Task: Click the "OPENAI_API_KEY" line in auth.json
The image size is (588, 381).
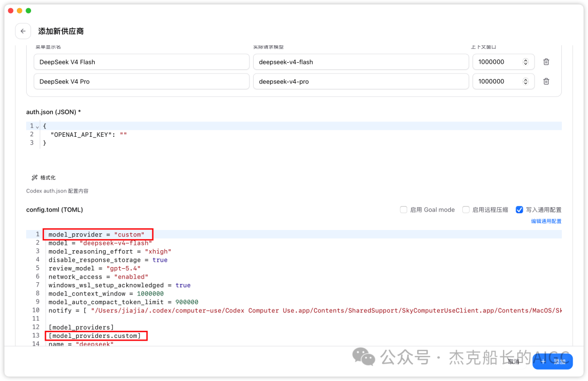Action: (89, 135)
